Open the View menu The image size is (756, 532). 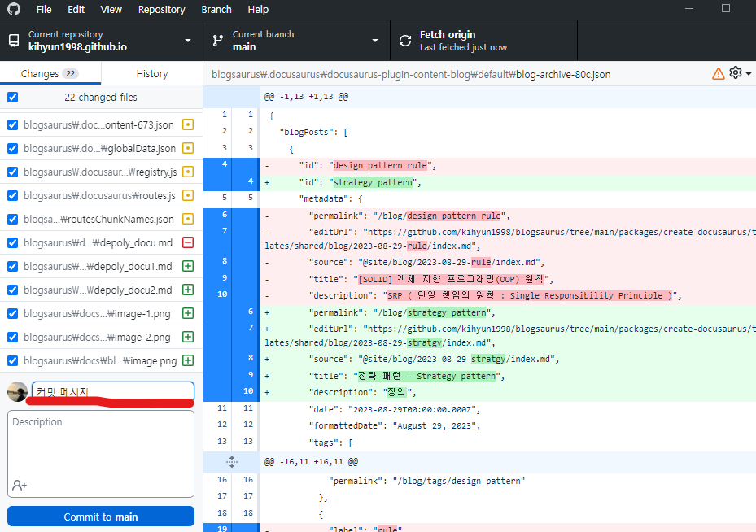[111, 10]
